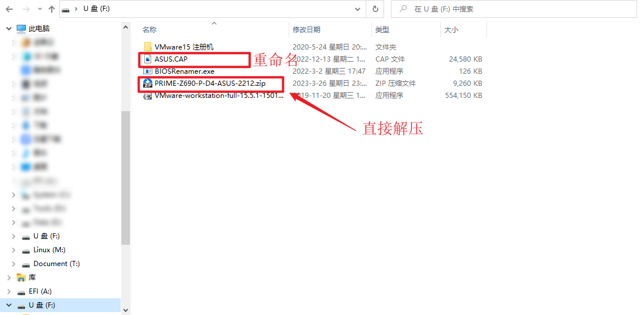The image size is (644, 315).
Task: Go up one folder level
Action: pos(51,9)
